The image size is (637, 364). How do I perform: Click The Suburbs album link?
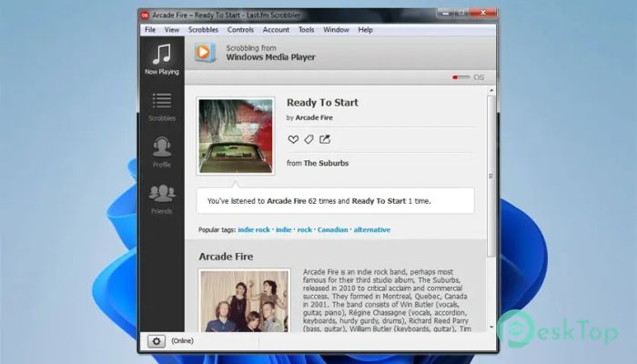(x=326, y=163)
